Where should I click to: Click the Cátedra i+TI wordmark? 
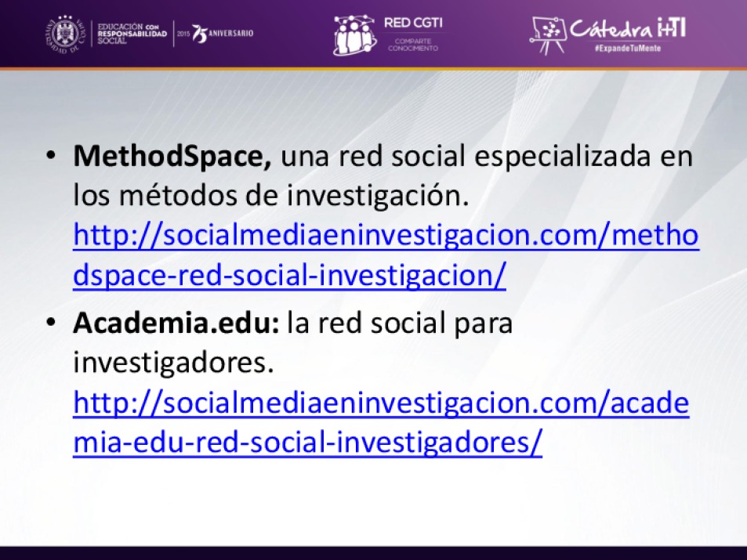point(627,29)
